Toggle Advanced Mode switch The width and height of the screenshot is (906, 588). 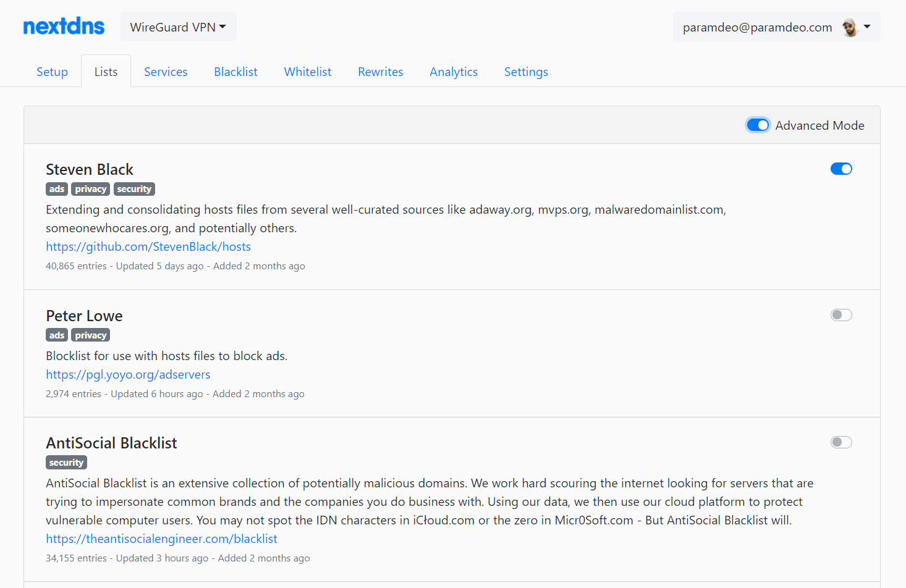[x=758, y=125]
